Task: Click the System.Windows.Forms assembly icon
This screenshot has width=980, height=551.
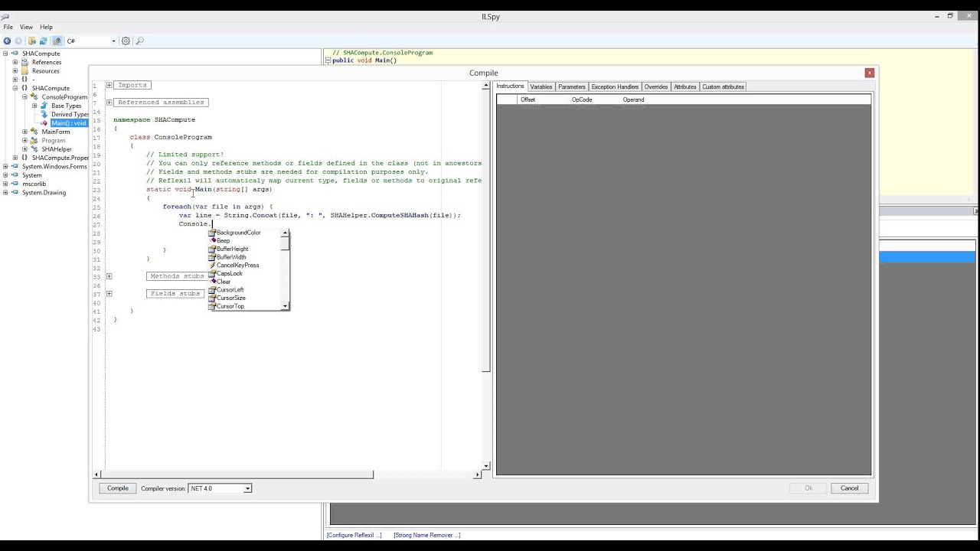Action: click(x=15, y=166)
